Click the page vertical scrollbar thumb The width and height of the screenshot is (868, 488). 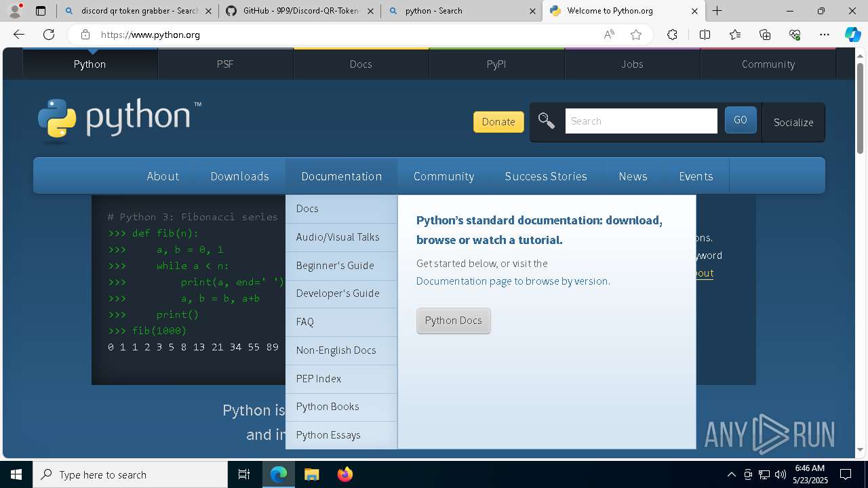pos(861,107)
